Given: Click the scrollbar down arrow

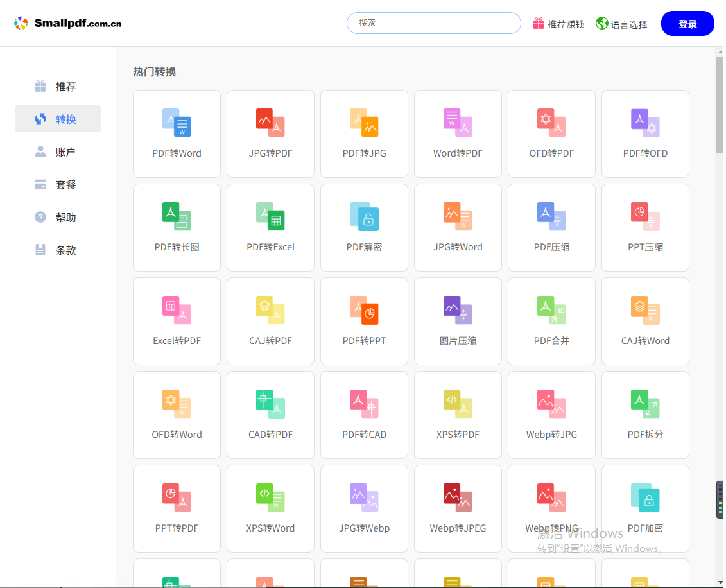Looking at the screenshot, I should tap(719, 582).
